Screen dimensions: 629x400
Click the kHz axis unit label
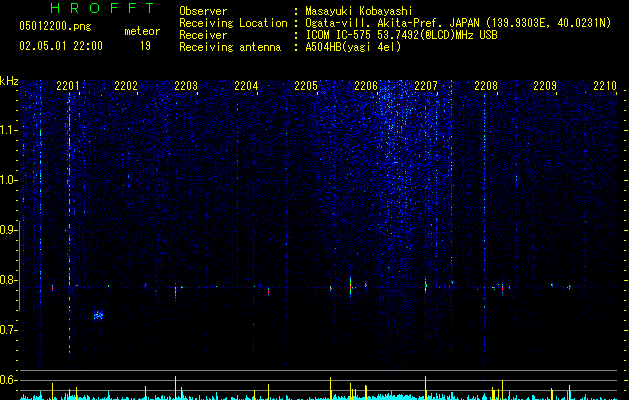point(9,81)
